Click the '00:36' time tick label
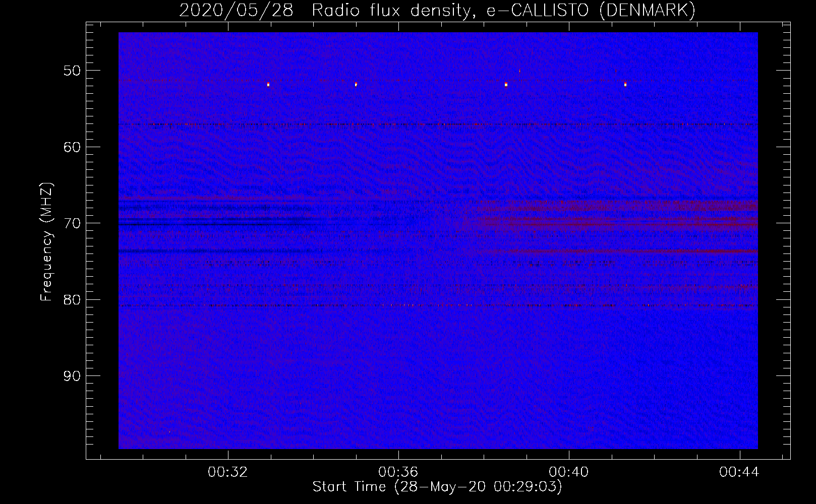The width and height of the screenshot is (816, 504). (398, 472)
